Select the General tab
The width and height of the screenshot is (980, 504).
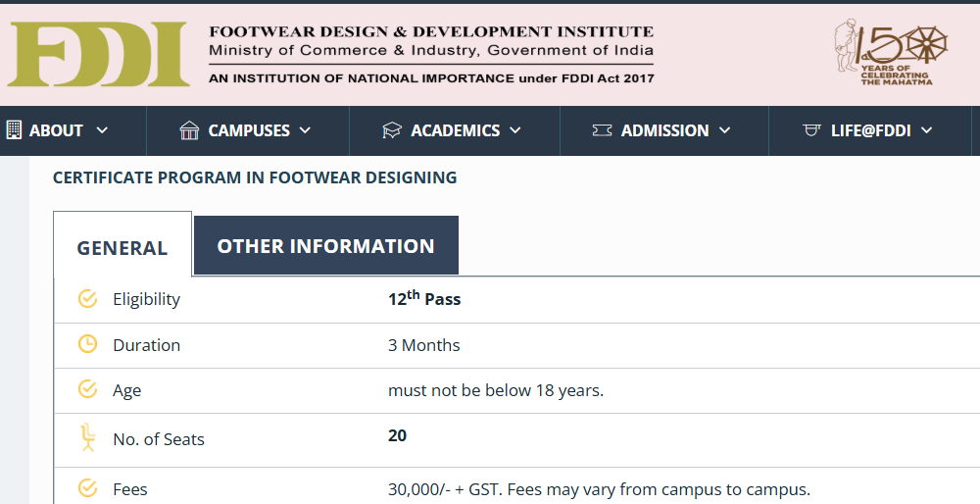122,248
